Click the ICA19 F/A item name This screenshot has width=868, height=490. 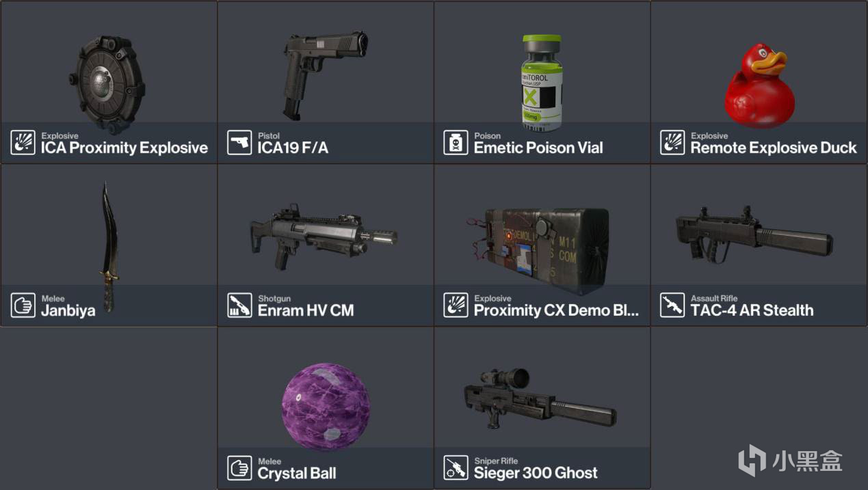pos(293,148)
